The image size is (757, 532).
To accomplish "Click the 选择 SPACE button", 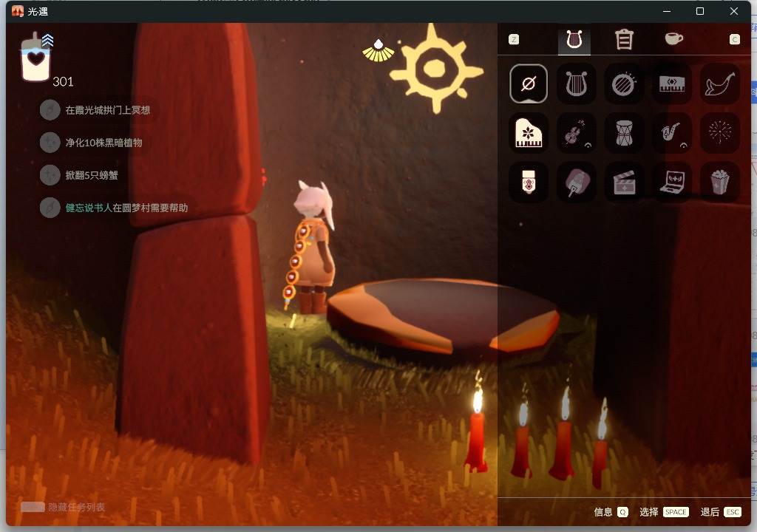I will (x=664, y=512).
